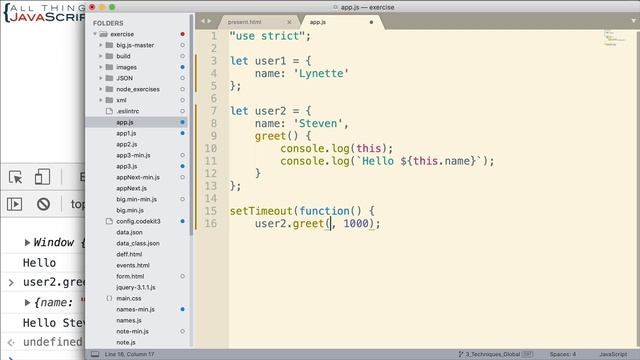Select the app.js tab

tap(318, 22)
